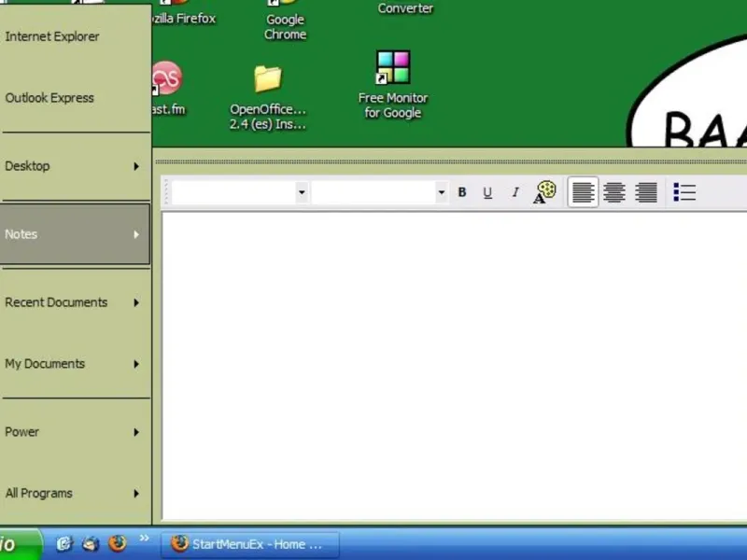The image size is (747, 560).
Task: Select the Desktop menu entry
Action: click(x=76, y=166)
